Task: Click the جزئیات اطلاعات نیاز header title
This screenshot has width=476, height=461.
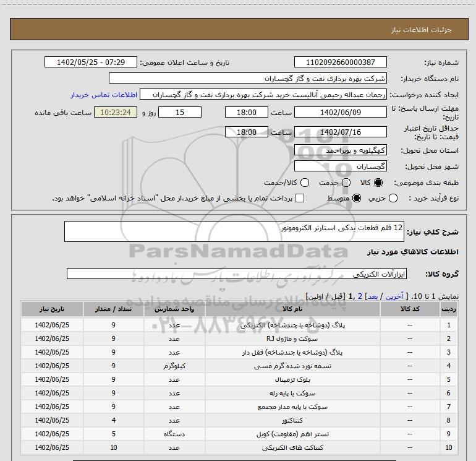Action: [x=421, y=30]
